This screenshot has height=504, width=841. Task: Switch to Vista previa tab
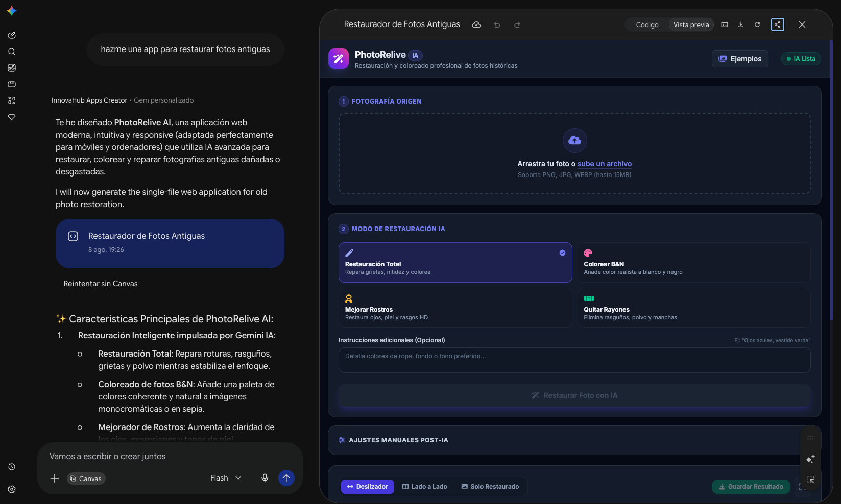click(691, 24)
